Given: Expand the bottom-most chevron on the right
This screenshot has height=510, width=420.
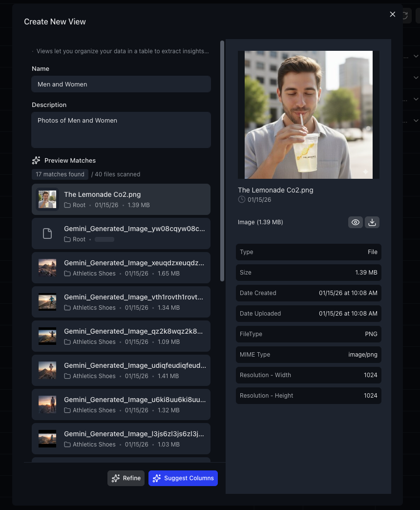Looking at the screenshot, I should point(416,120).
